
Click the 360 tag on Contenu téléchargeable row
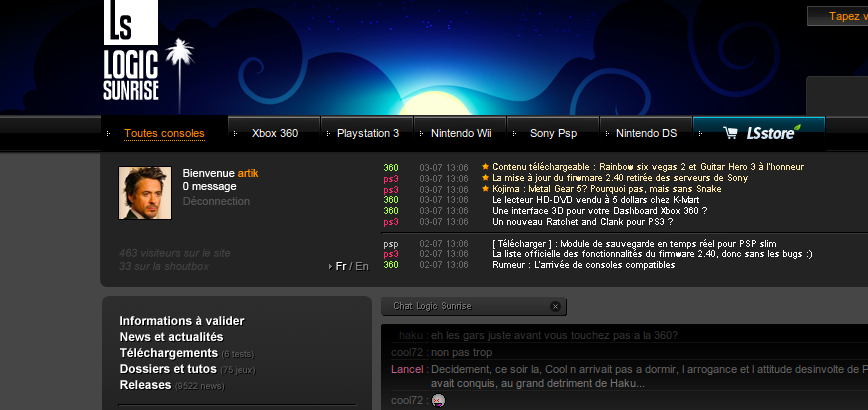coord(391,168)
